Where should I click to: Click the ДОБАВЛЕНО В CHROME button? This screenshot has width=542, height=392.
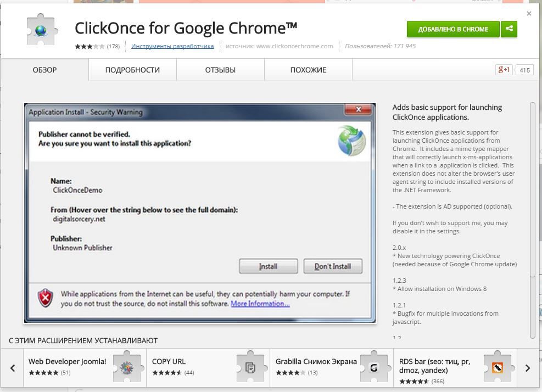tap(453, 29)
